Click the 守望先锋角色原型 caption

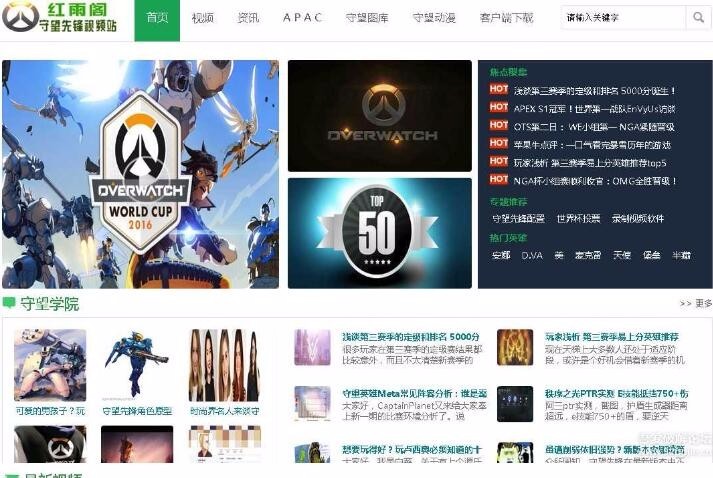click(137, 411)
